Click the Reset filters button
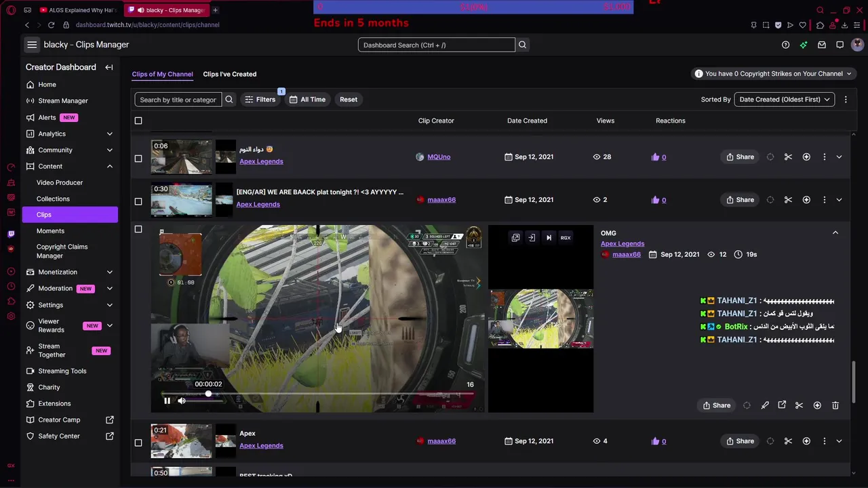This screenshot has width=868, height=488. [349, 100]
